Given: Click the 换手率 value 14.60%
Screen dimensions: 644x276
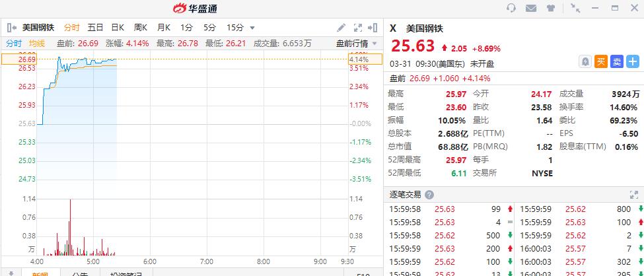Looking at the screenshot, I should (624, 107).
